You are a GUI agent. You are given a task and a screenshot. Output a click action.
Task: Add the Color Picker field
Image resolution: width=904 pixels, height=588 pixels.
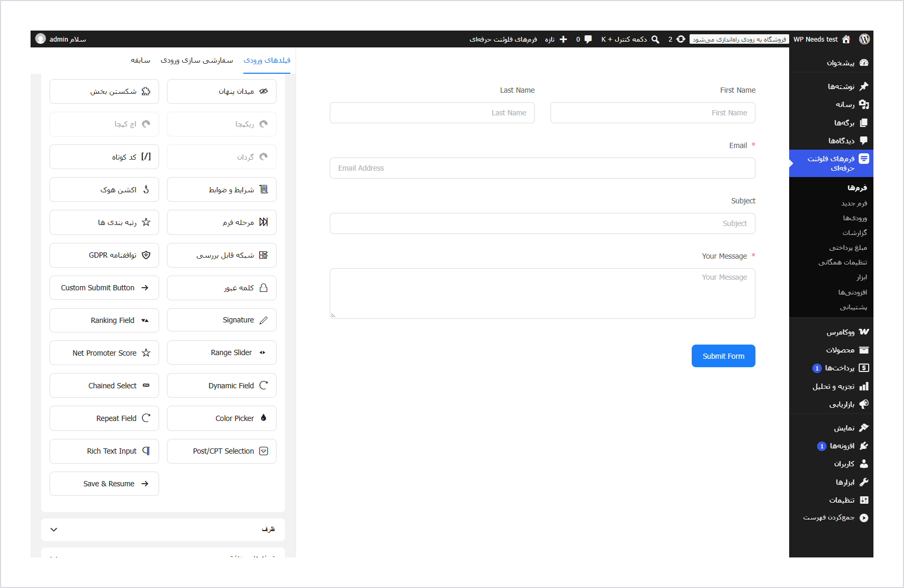point(222,418)
